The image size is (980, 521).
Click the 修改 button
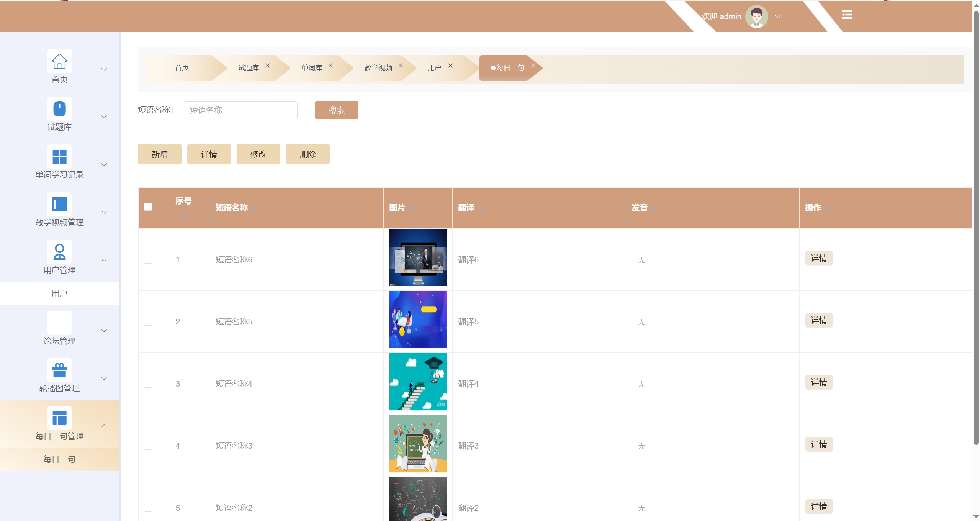258,154
